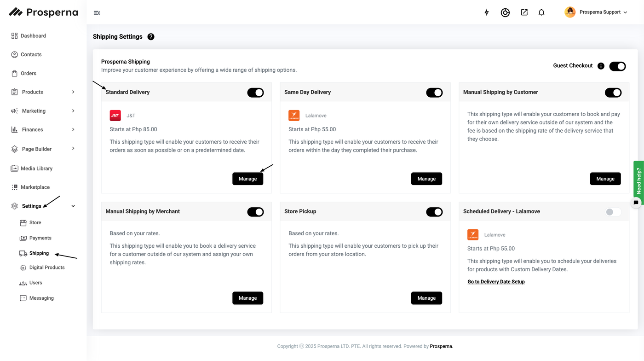Image resolution: width=644 pixels, height=361 pixels.
Task: Disable the Standard Delivery toggle
Action: click(x=255, y=93)
